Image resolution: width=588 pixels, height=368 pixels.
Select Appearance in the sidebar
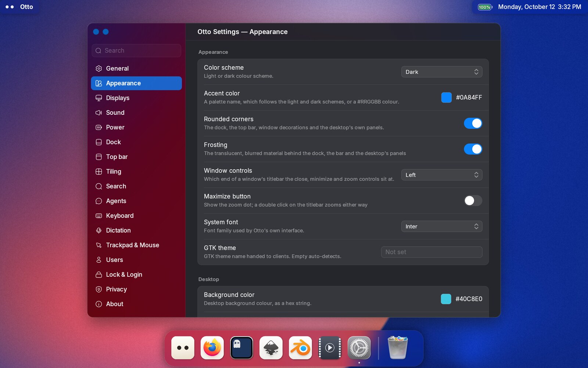pyautogui.click(x=136, y=83)
